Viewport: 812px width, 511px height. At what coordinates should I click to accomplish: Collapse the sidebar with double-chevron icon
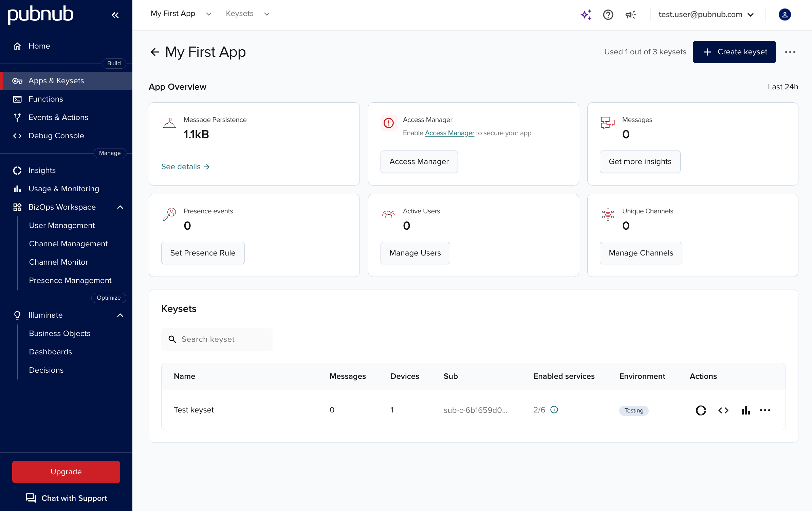(115, 15)
